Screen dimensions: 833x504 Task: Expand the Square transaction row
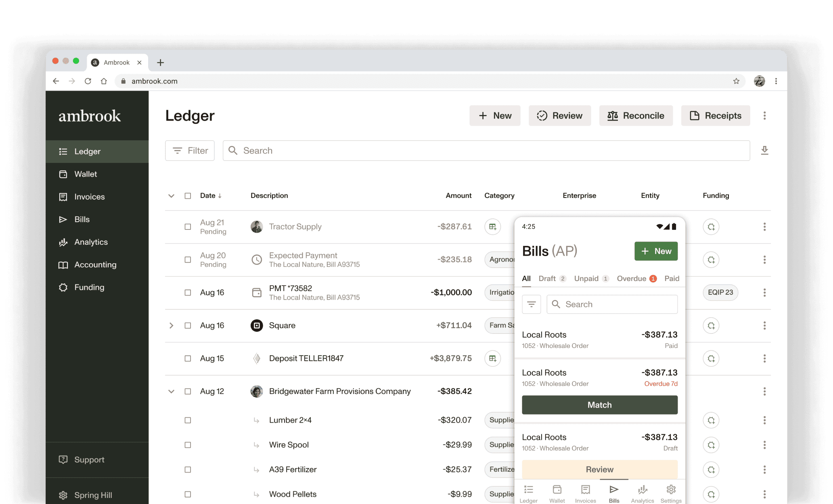pyautogui.click(x=171, y=325)
